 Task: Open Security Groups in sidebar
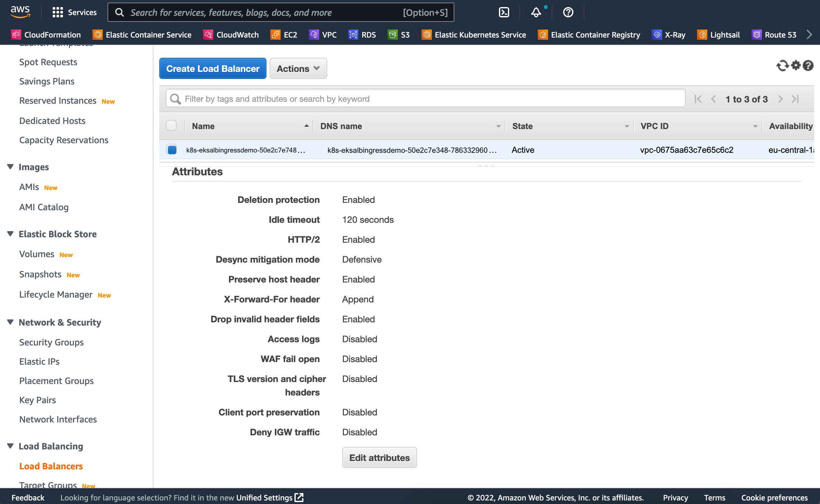pyautogui.click(x=51, y=342)
